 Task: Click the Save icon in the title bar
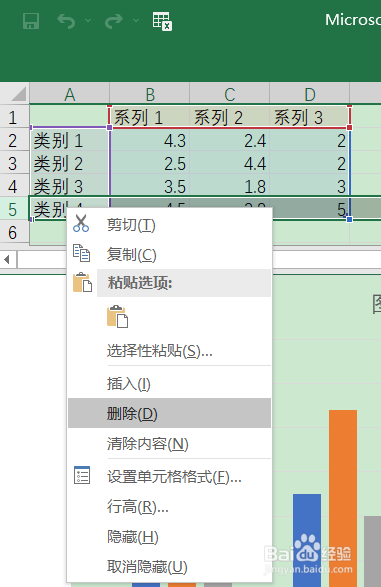click(x=31, y=21)
